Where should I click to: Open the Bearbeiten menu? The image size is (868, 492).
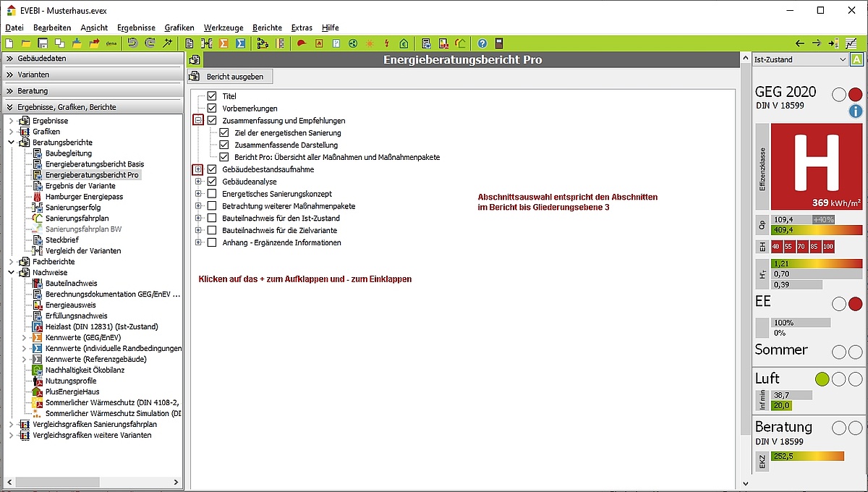[x=52, y=27]
